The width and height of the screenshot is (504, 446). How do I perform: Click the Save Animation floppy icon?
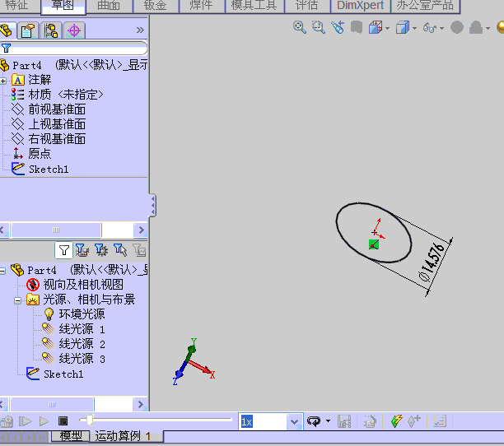coord(344,421)
